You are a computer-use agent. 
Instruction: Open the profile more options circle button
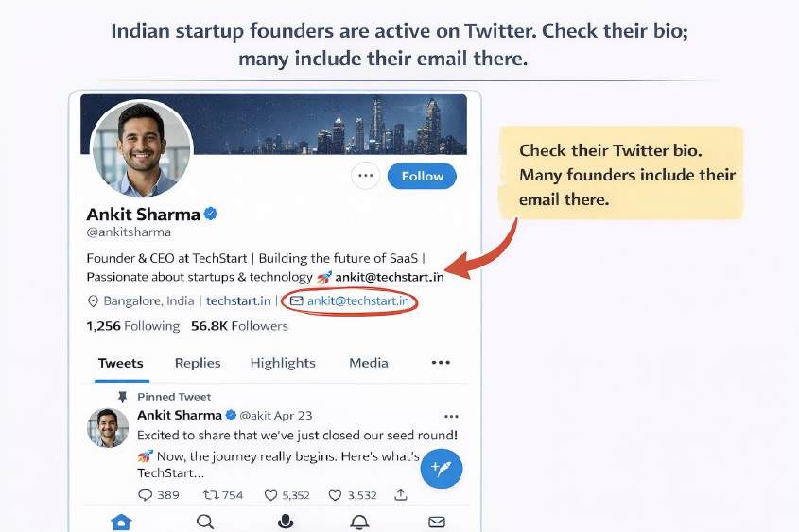pos(365,176)
